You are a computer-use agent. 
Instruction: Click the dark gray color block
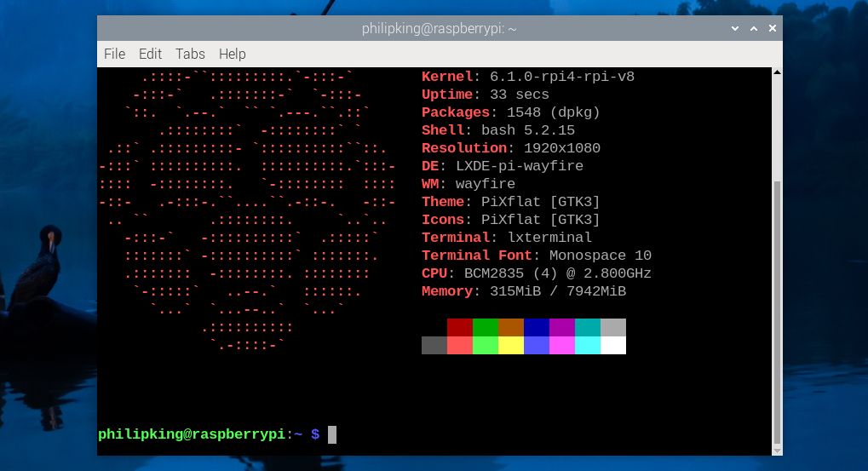[x=434, y=345]
